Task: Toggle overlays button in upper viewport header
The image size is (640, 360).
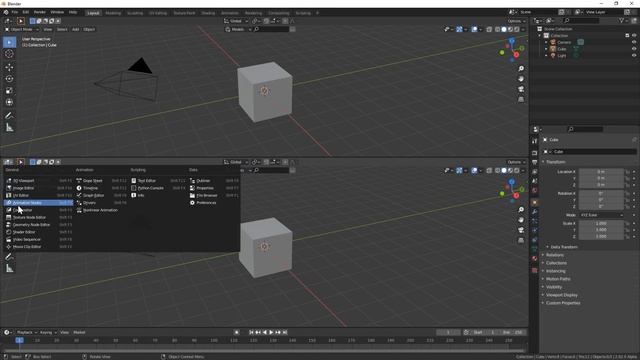Action: [474, 29]
